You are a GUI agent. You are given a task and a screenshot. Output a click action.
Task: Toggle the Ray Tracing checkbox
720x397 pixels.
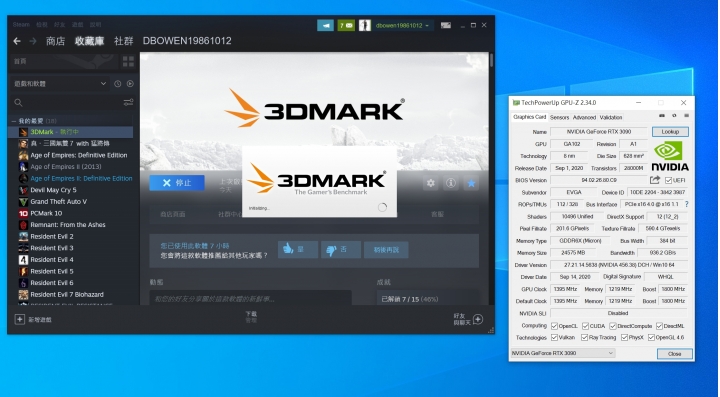click(x=585, y=337)
